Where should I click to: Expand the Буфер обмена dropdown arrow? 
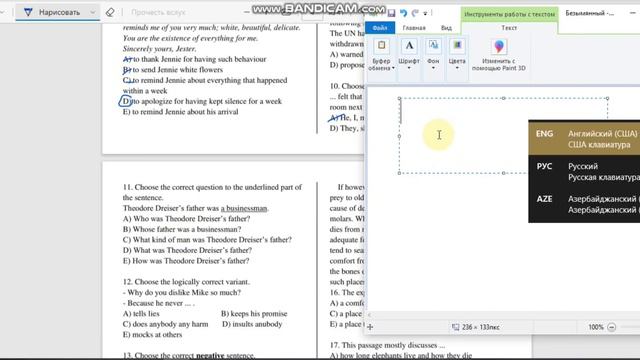393,68
